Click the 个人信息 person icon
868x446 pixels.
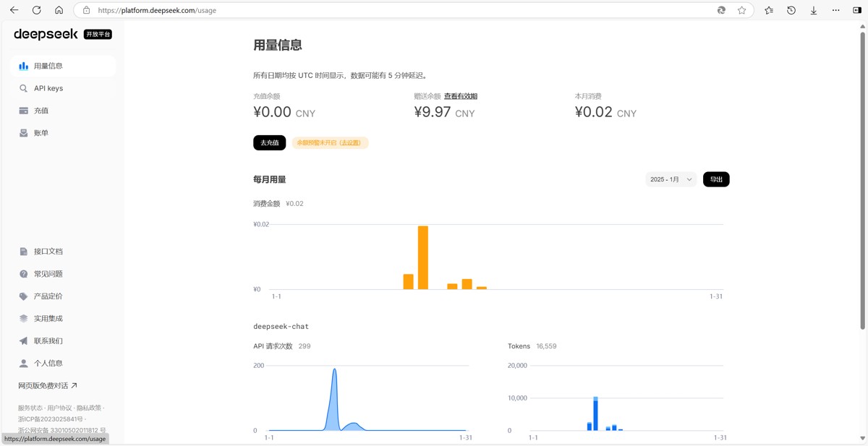(23, 364)
